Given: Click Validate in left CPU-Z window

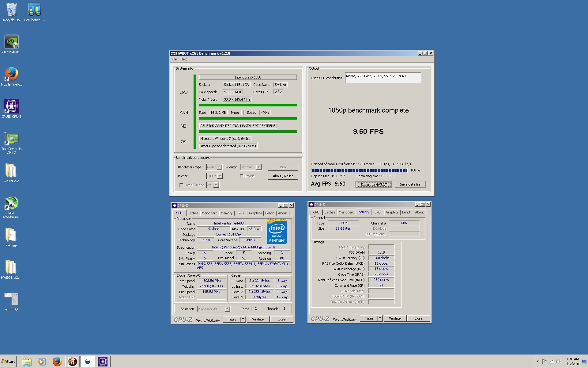Looking at the screenshot, I should pyautogui.click(x=258, y=319).
